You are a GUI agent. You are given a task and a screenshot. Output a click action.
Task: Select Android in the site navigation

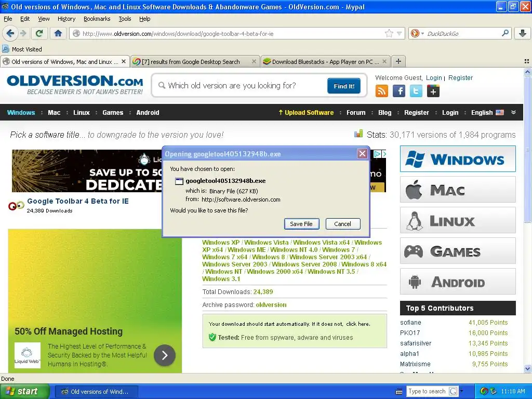click(148, 112)
